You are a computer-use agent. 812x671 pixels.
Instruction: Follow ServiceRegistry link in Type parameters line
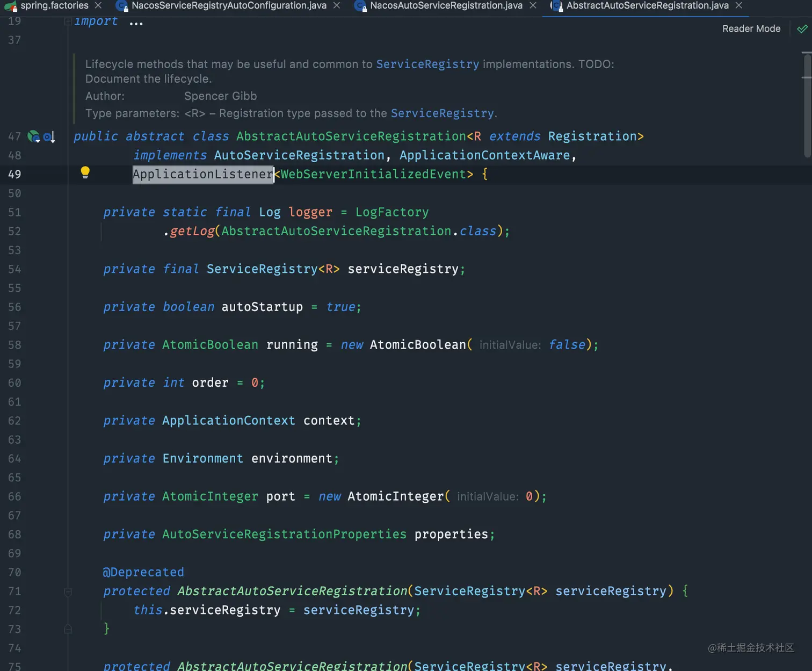click(442, 113)
